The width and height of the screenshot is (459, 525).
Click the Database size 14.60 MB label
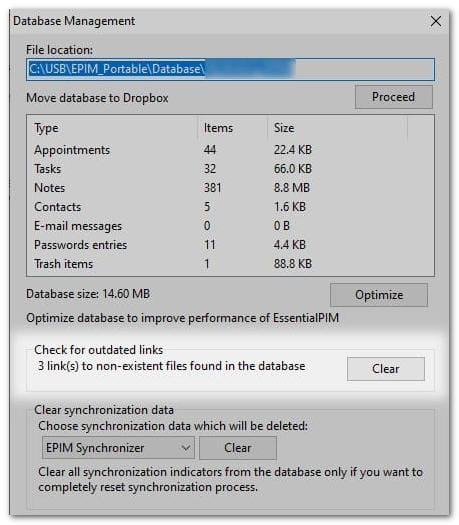pos(88,294)
